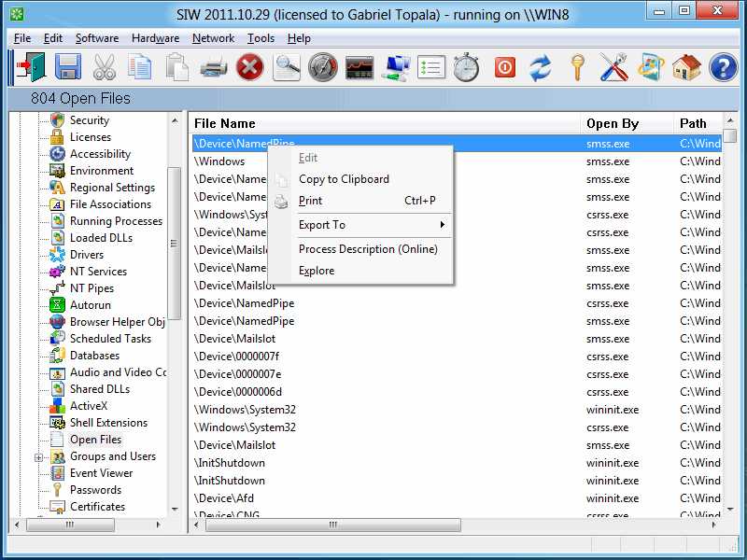
Task: Click the exit door toolbar icon
Action: [x=30, y=67]
